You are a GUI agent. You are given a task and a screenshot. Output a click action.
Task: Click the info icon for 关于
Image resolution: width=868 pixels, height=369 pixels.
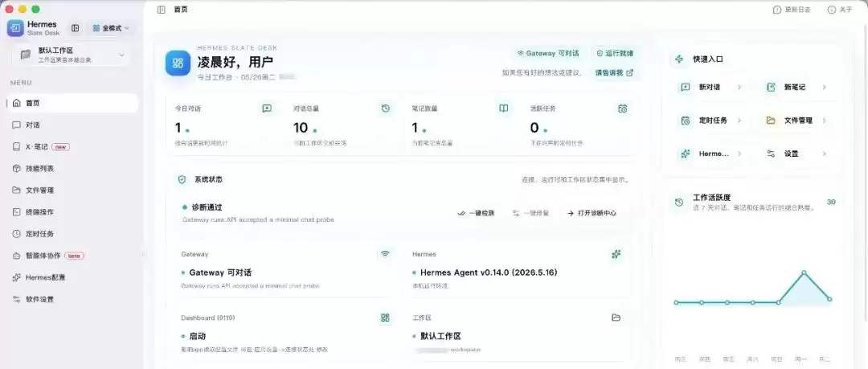tap(832, 10)
